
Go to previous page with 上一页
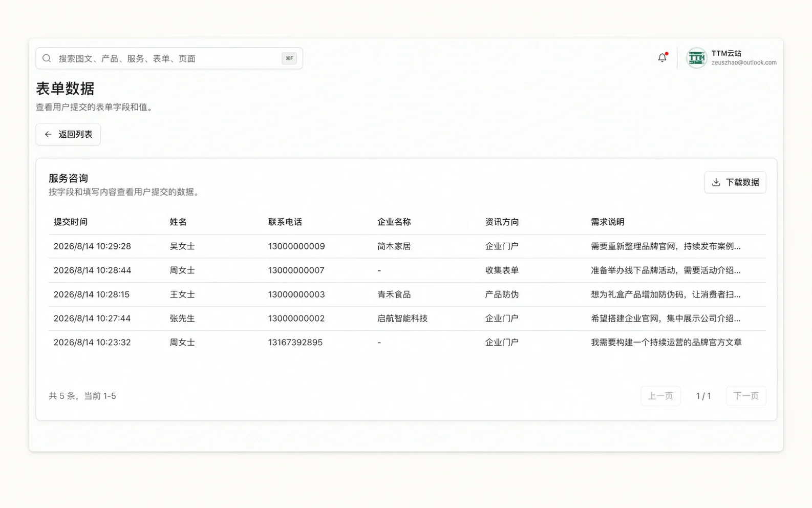tap(660, 396)
